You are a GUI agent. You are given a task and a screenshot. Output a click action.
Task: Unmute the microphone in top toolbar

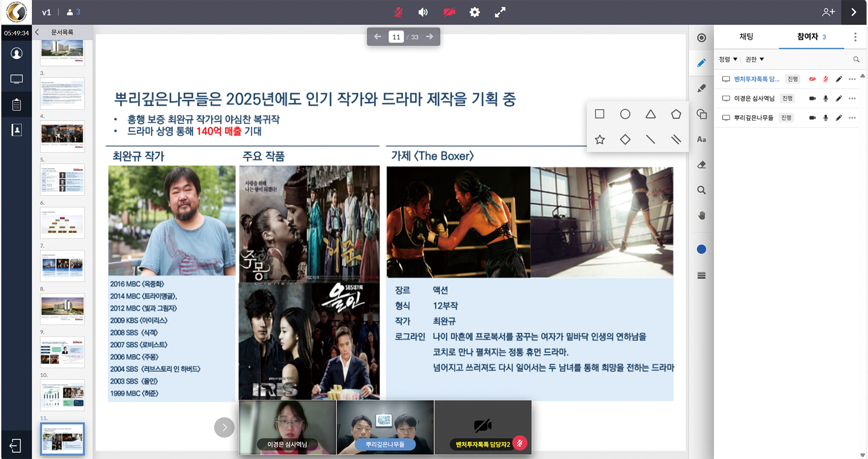click(x=398, y=12)
